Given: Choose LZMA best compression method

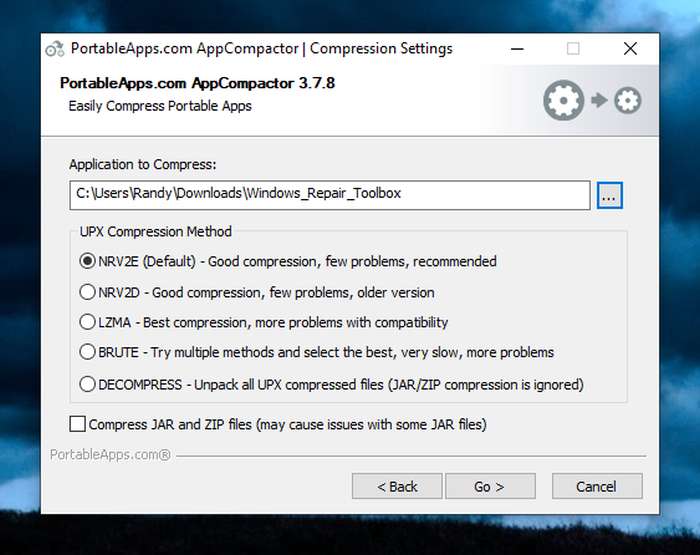Looking at the screenshot, I should pyautogui.click(x=87, y=322).
